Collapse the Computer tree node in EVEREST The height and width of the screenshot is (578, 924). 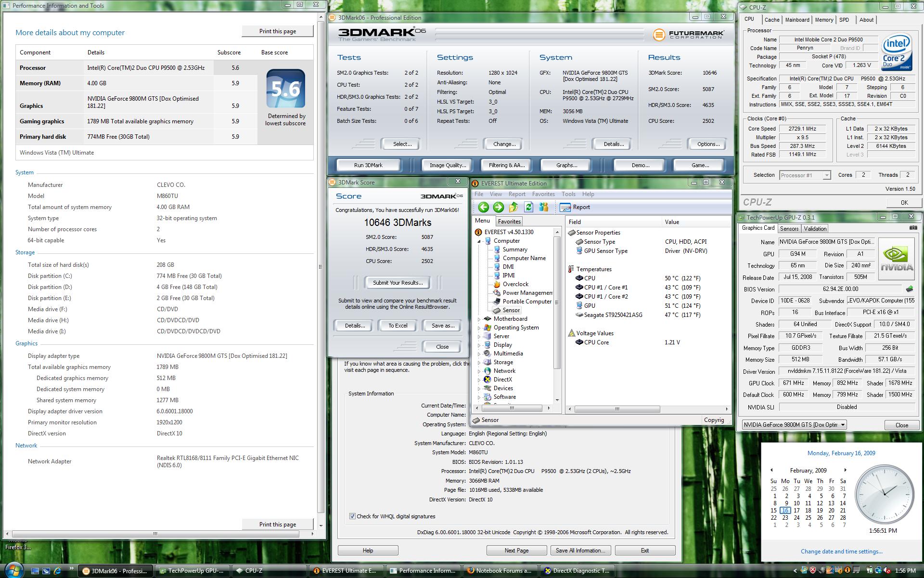[x=479, y=241]
